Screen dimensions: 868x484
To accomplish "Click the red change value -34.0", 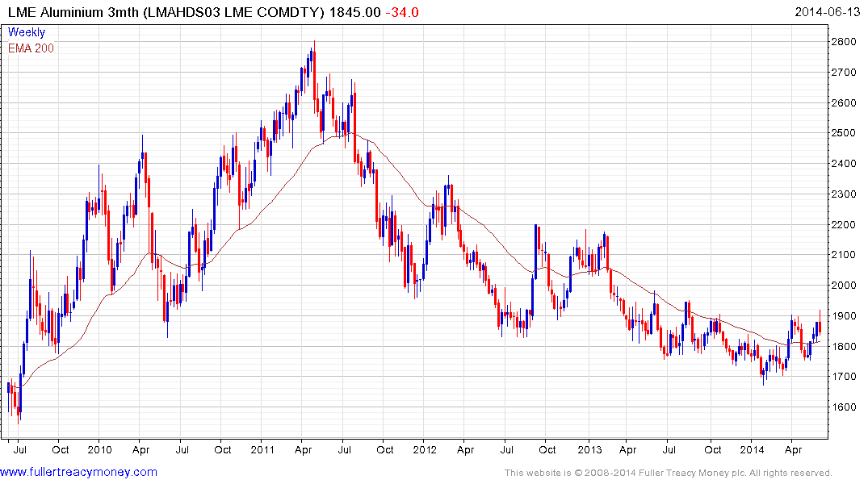I will [x=402, y=12].
